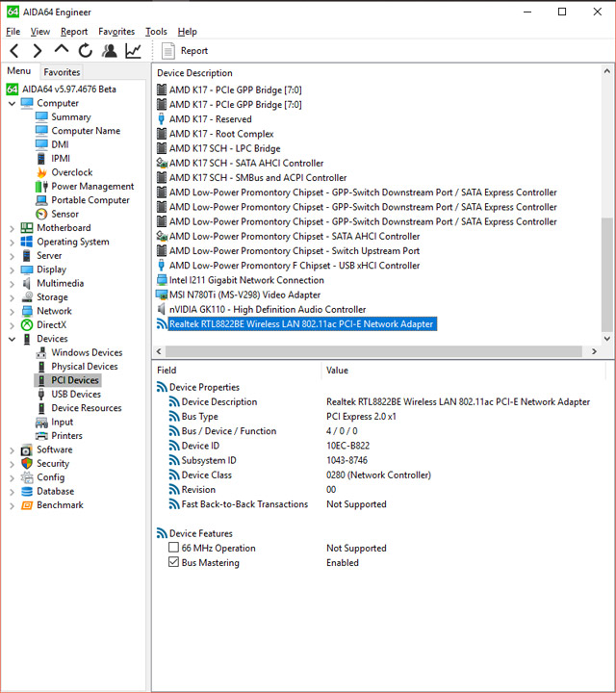Click the scroll down arrow of device list
The width and height of the screenshot is (616, 693).
pos(606,339)
